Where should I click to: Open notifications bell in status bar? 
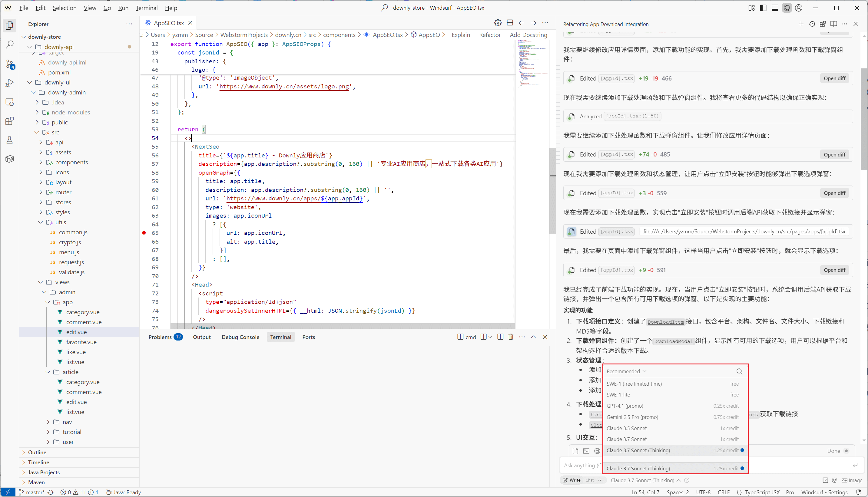(x=858, y=492)
